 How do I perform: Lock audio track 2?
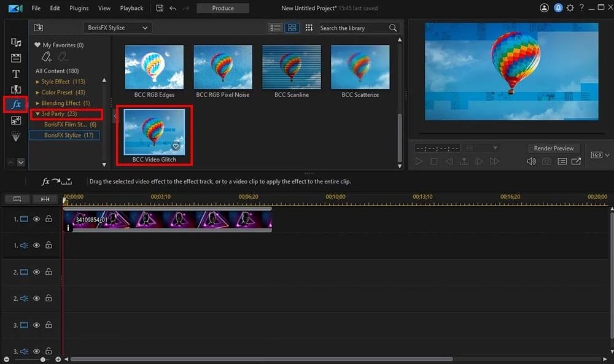coord(49,298)
